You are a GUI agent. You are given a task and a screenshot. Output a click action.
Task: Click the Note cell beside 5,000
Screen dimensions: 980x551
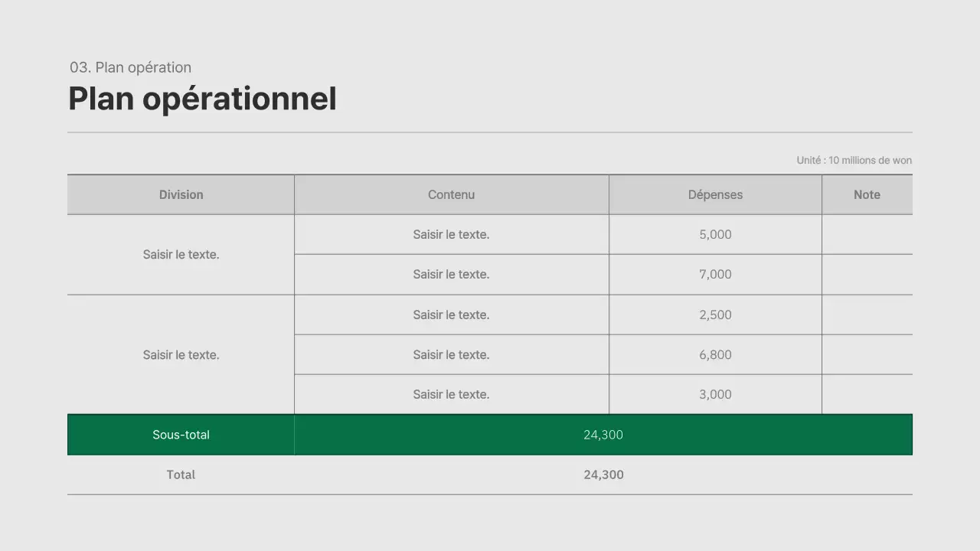tap(867, 234)
